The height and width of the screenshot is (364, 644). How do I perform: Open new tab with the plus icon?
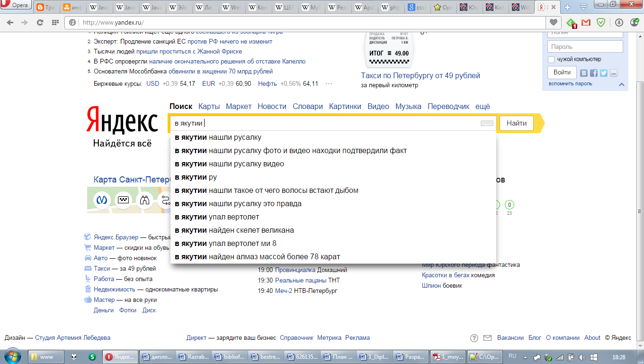click(x=568, y=7)
